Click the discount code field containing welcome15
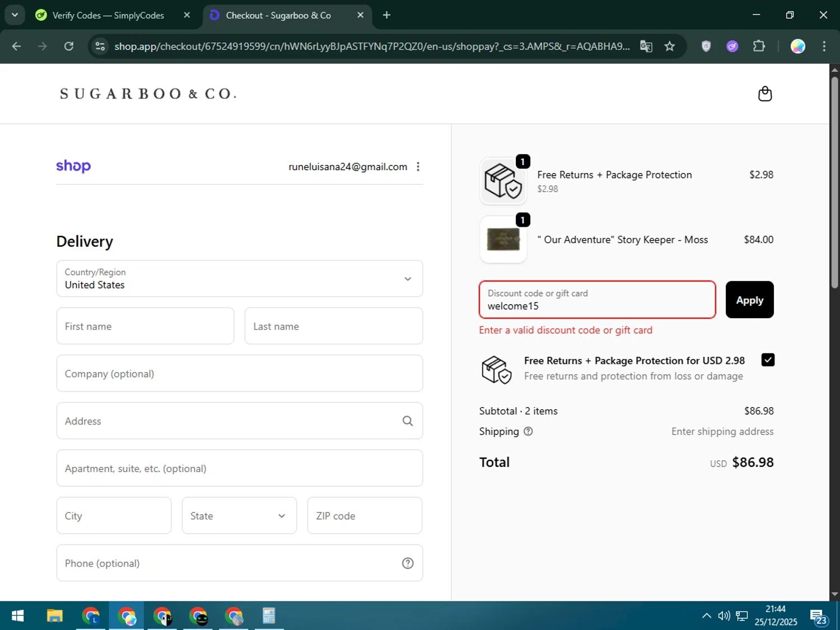Image resolution: width=840 pixels, height=630 pixels. [597, 300]
